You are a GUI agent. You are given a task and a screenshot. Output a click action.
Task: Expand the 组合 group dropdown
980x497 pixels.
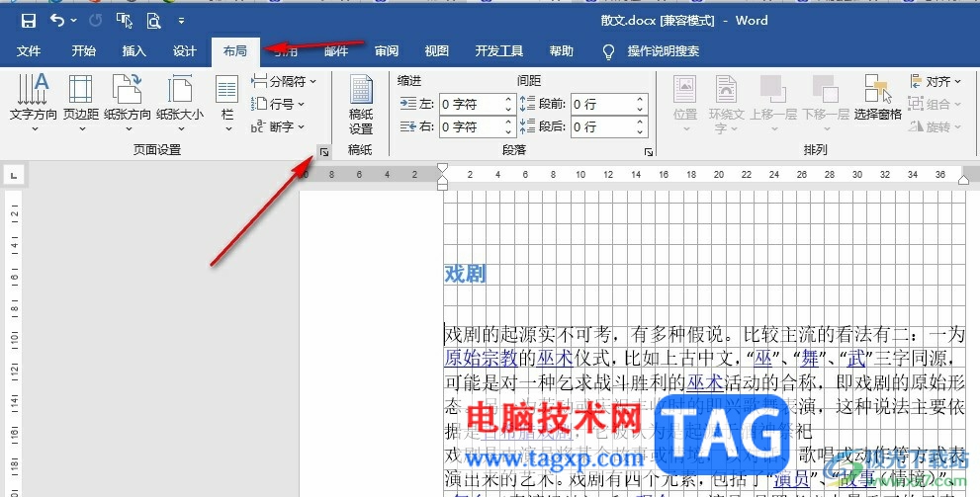click(x=935, y=104)
